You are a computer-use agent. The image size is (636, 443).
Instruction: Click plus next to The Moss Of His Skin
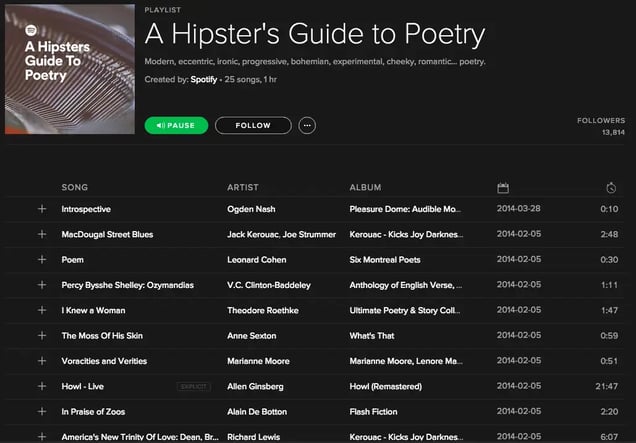pos(42,335)
